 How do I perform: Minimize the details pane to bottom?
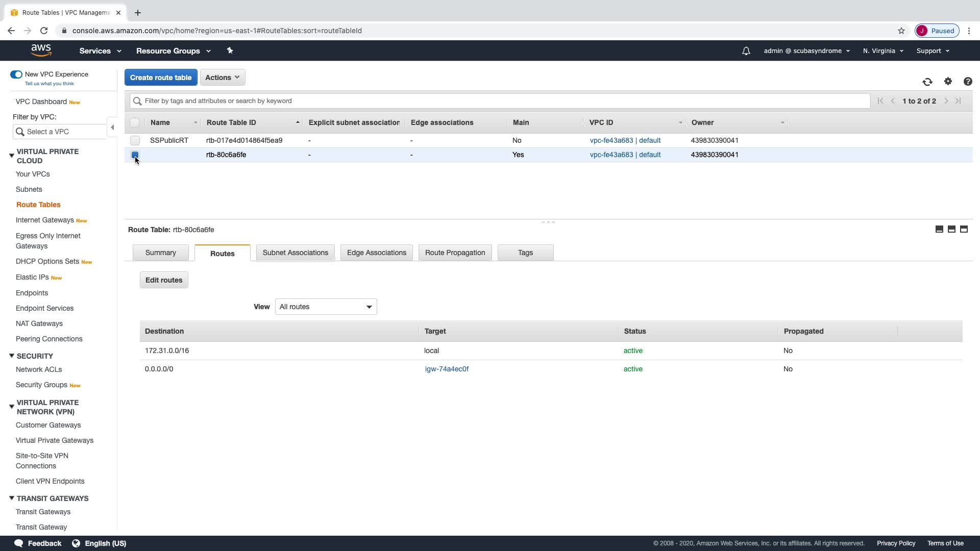939,230
